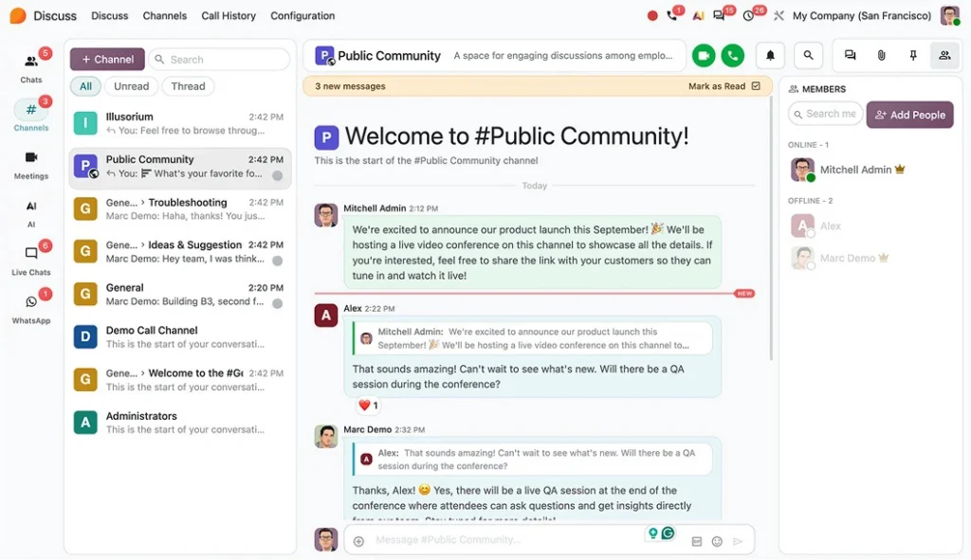Click the plus attachment icon in composer
The image size is (971, 560).
click(x=358, y=541)
